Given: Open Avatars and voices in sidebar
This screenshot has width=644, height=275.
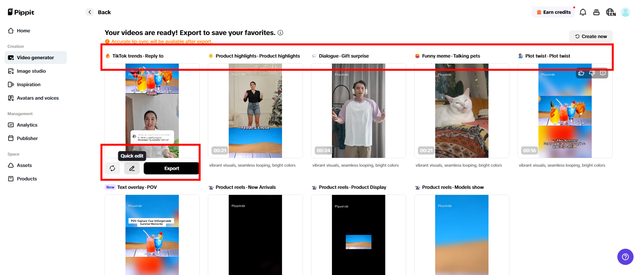Looking at the screenshot, I should [38, 98].
